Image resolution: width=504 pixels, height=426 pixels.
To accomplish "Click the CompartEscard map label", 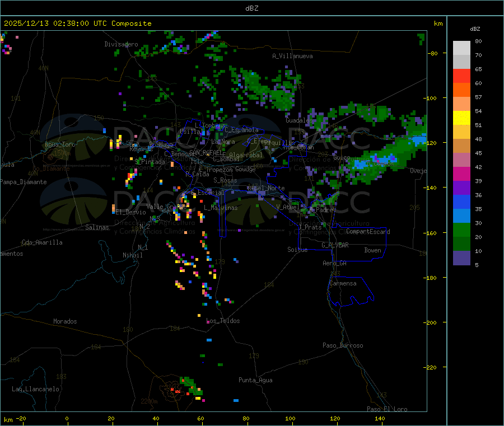I will pyautogui.click(x=368, y=231).
